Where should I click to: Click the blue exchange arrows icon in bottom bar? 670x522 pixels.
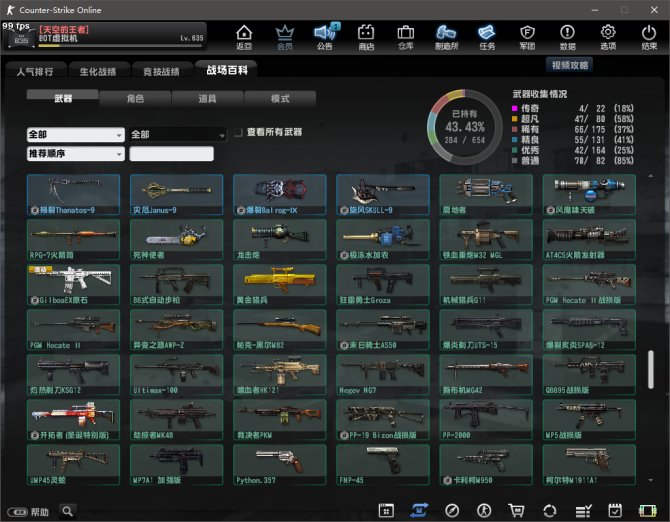[419, 510]
